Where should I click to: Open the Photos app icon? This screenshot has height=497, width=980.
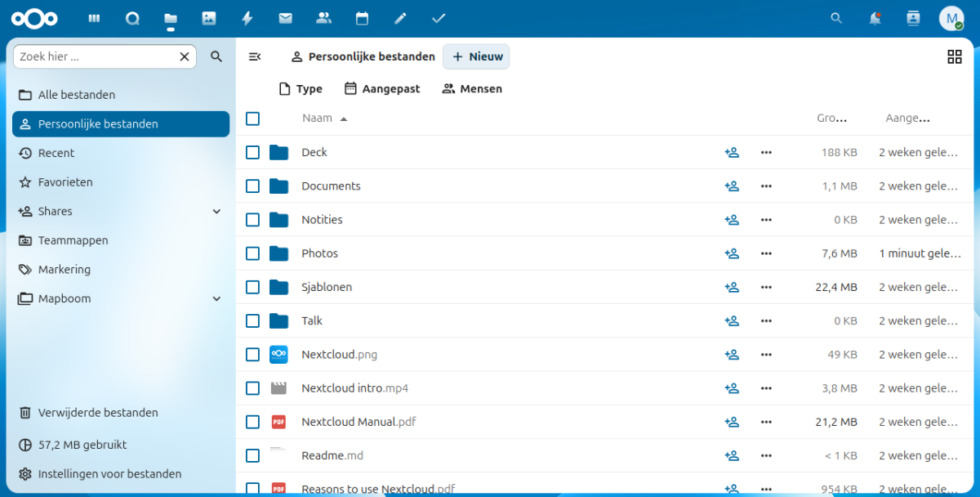click(x=209, y=18)
